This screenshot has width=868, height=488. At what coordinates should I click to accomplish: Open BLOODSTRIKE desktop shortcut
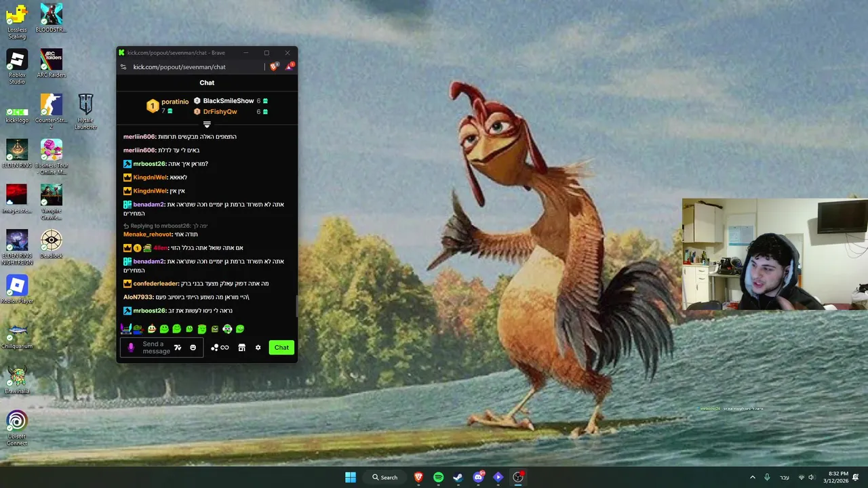[x=51, y=19]
